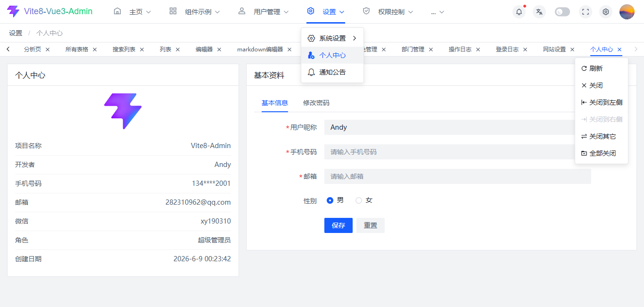Close the 列表 tab
644x307 pixels.
tap(178, 50)
